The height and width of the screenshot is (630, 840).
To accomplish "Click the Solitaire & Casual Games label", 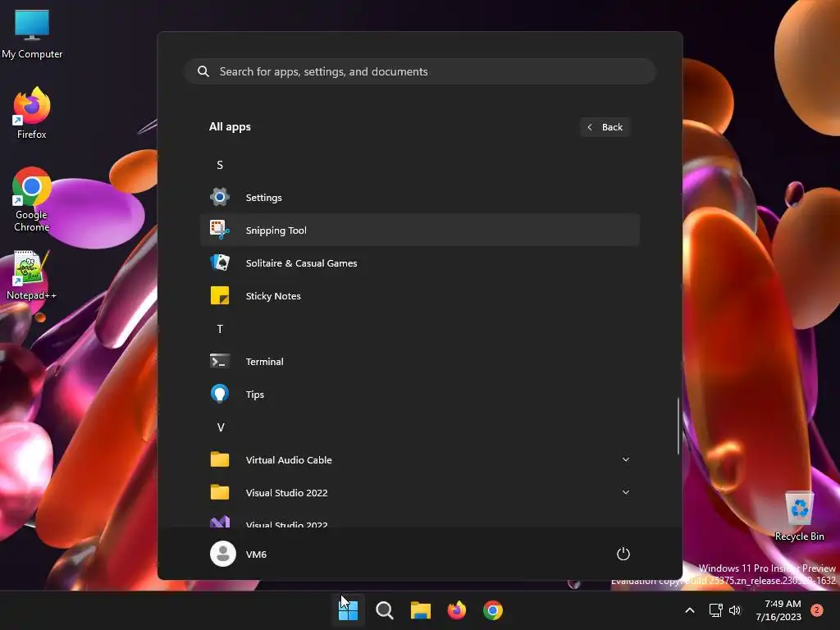I will (301, 263).
